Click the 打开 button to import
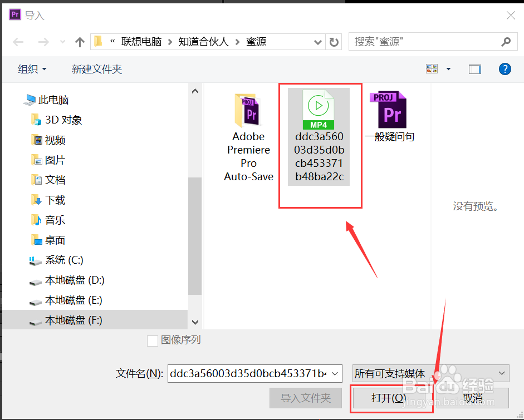The height and width of the screenshot is (420, 524). (392, 398)
